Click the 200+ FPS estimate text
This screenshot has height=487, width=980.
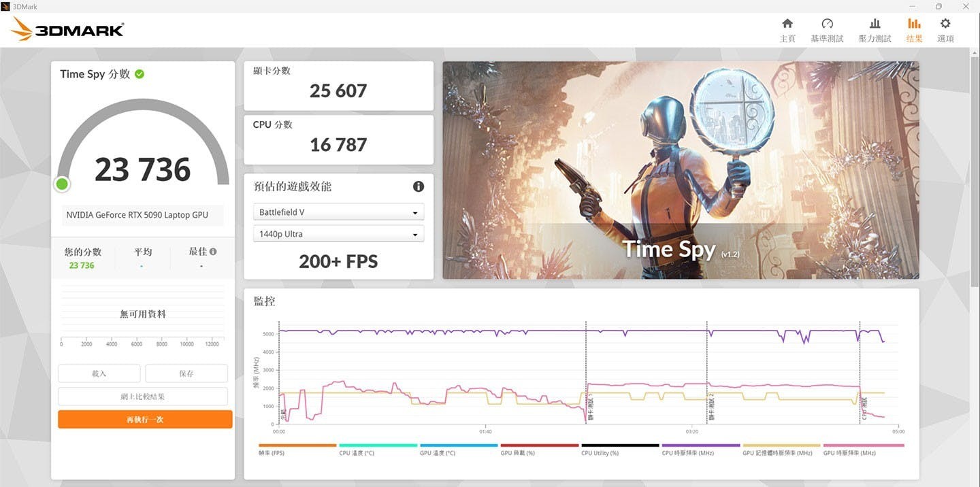coord(338,261)
